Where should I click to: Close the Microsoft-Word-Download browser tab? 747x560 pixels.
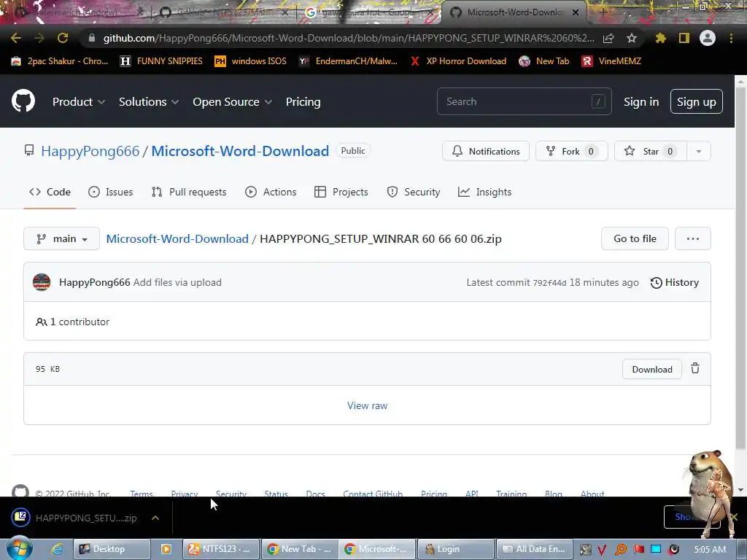pos(576,12)
